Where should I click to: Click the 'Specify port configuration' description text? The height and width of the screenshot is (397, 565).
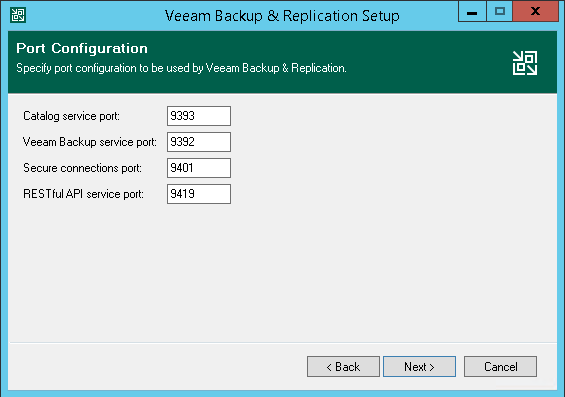click(181, 68)
